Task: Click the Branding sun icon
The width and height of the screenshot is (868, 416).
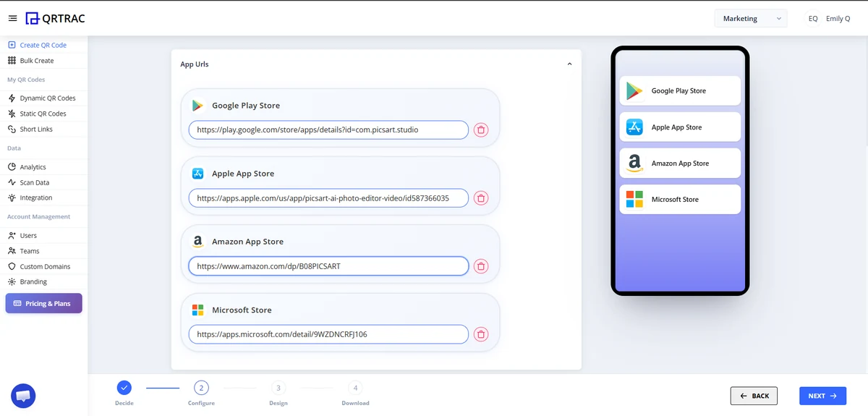Action: tap(12, 282)
